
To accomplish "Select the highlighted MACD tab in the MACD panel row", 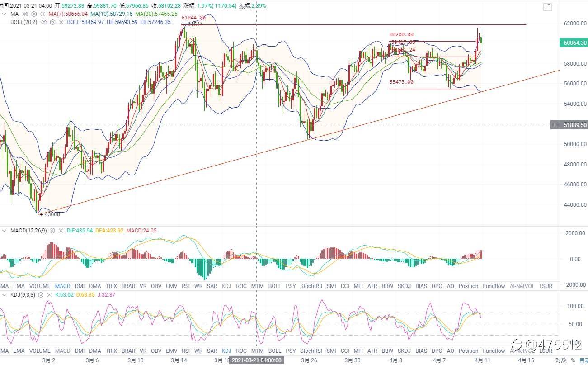I will point(62,286).
